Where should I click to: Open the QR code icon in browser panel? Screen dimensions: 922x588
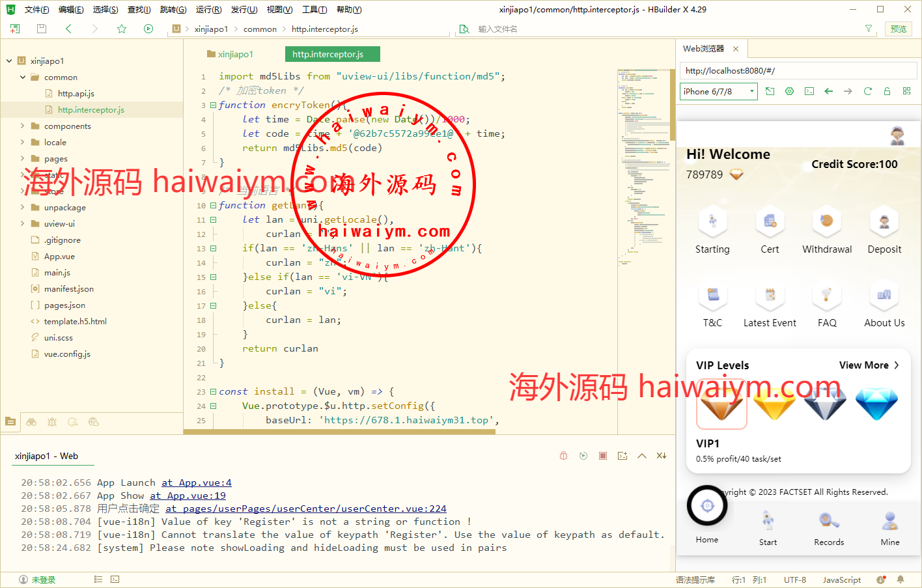pos(906,92)
